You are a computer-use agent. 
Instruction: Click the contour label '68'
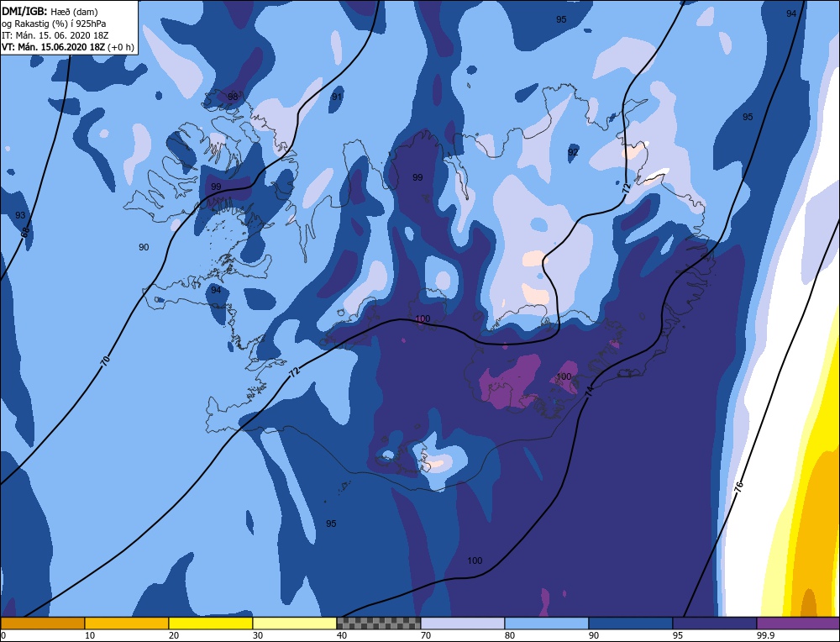tap(25, 233)
